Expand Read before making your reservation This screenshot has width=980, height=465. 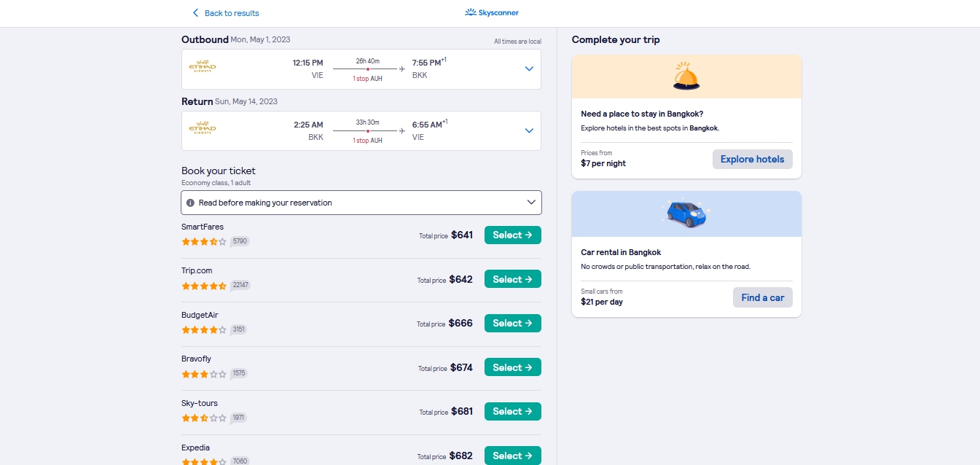361,203
